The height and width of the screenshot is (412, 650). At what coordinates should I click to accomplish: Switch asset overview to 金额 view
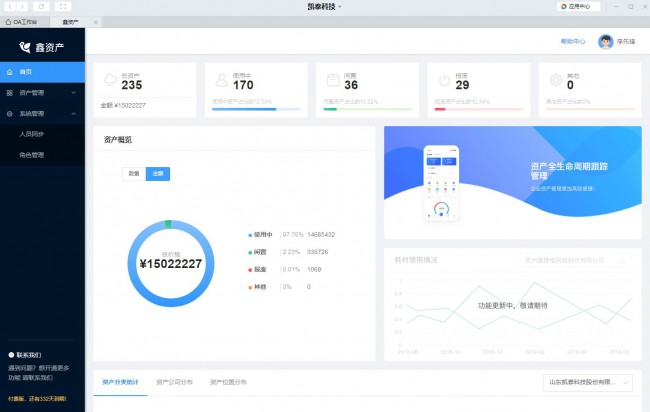click(157, 173)
